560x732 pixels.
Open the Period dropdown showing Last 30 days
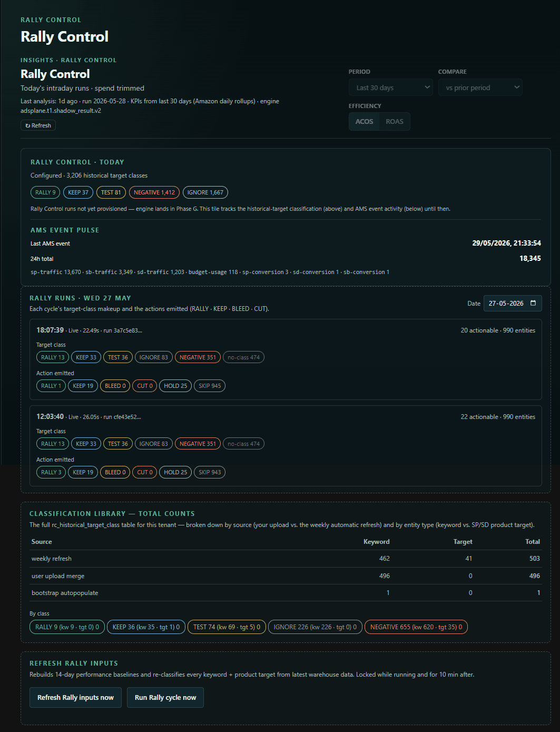point(390,87)
